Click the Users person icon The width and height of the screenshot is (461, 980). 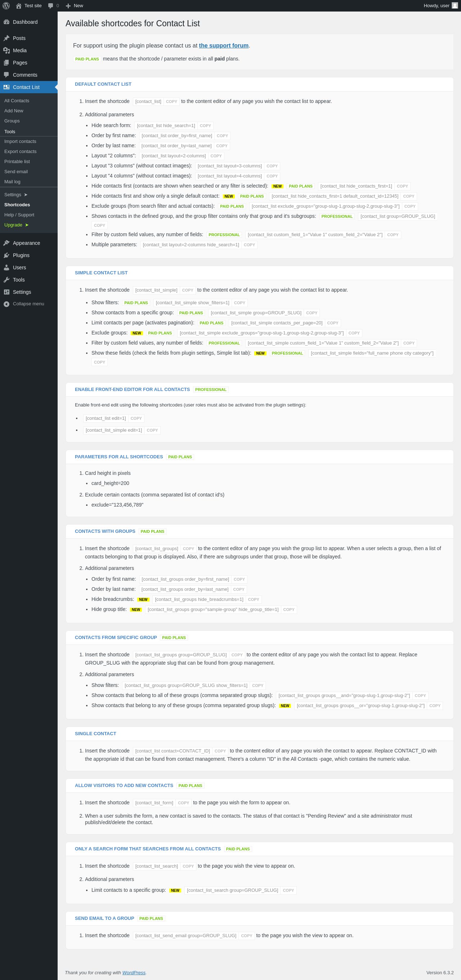point(6,268)
